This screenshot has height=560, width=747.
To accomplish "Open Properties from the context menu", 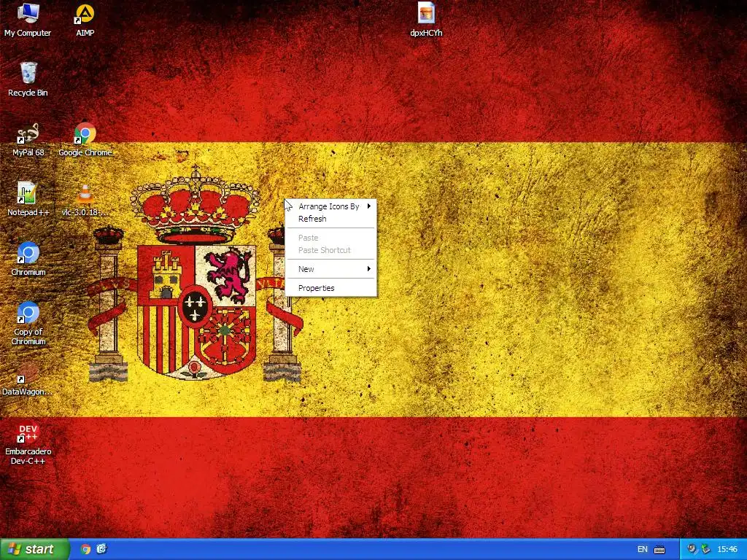I will [331, 288].
